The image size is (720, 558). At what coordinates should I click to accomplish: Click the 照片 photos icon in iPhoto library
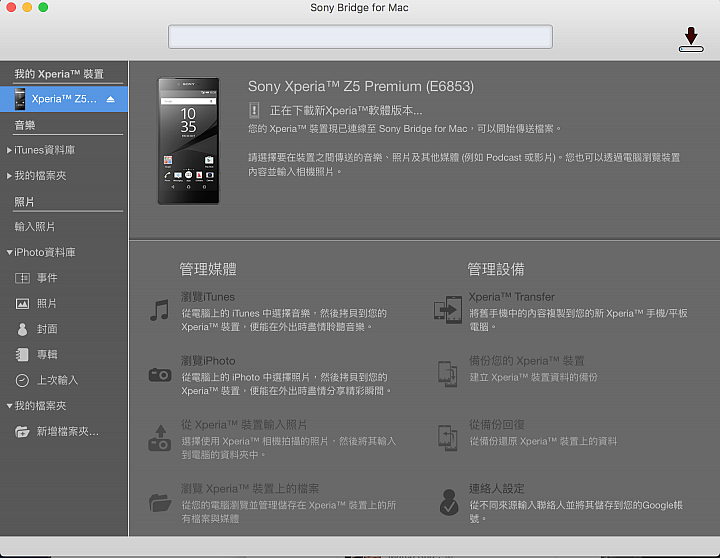pyautogui.click(x=22, y=304)
